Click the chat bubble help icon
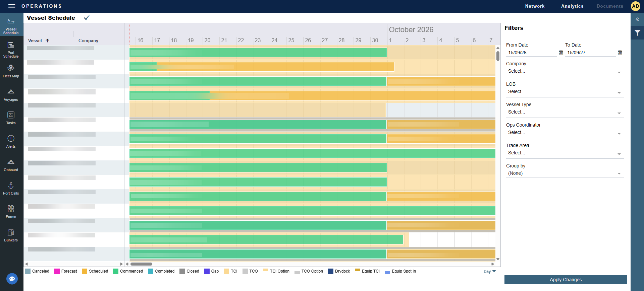The height and width of the screenshot is (291, 644). point(12,279)
